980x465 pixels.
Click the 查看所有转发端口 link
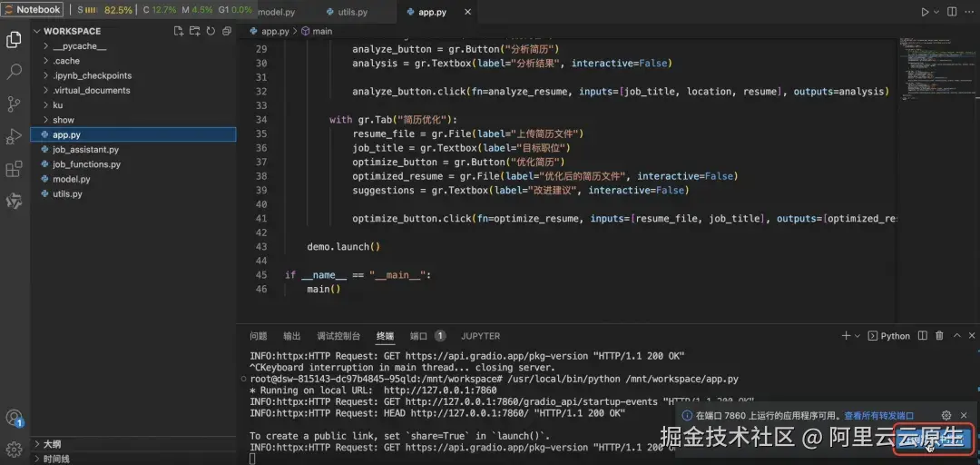[x=878, y=416]
